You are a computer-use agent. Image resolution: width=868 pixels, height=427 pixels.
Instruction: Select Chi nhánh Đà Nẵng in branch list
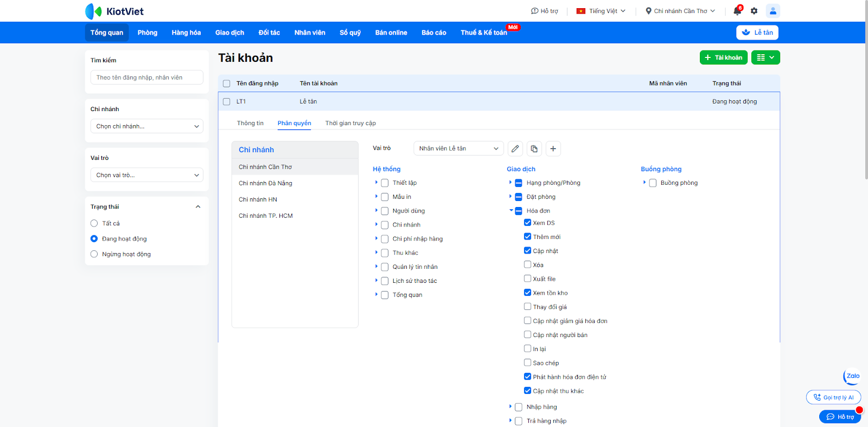(295, 183)
